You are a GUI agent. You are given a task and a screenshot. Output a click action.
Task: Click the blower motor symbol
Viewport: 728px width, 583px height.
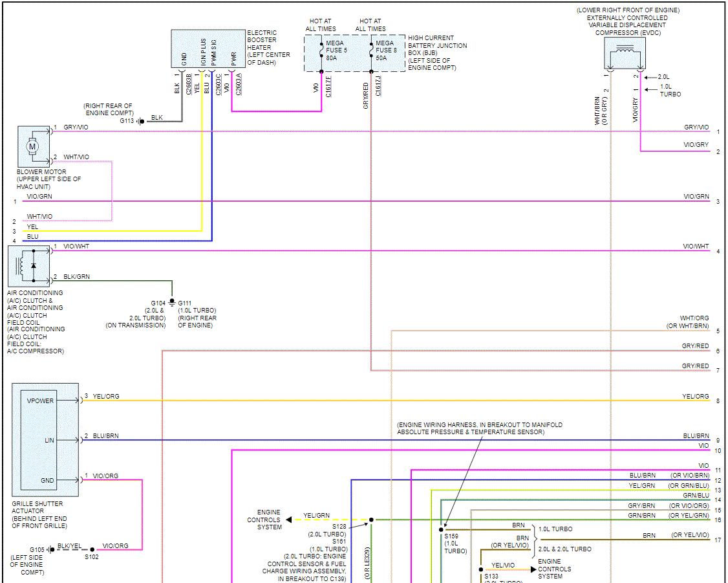click(x=32, y=147)
